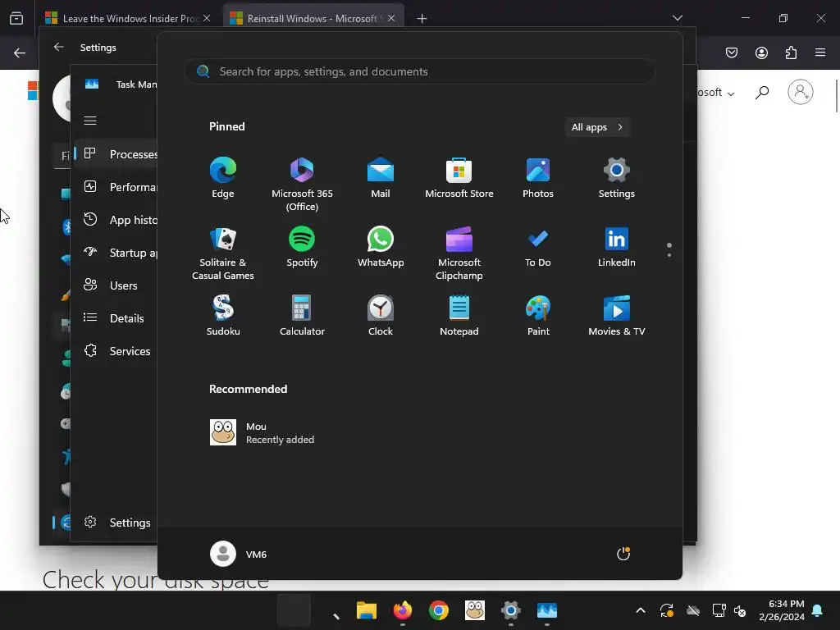This screenshot has width=840, height=630.
Task: Open recommended Mou app entry
Action: click(x=262, y=432)
